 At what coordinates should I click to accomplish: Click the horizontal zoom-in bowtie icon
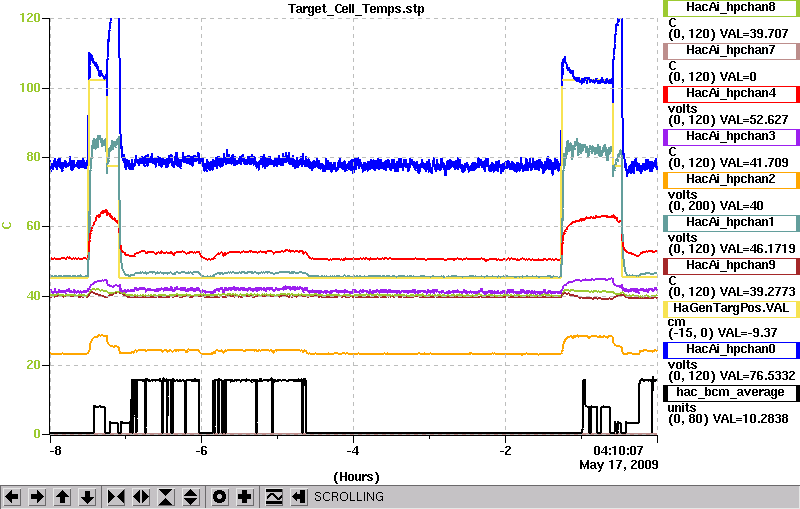pyautogui.click(x=116, y=497)
